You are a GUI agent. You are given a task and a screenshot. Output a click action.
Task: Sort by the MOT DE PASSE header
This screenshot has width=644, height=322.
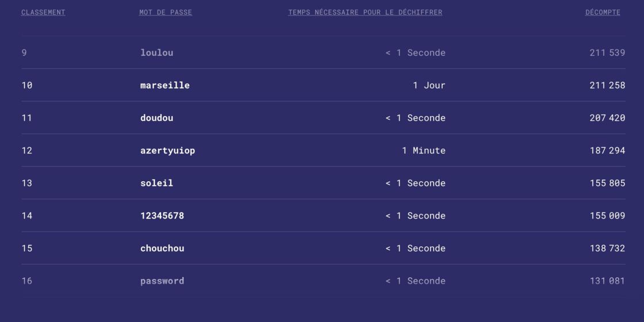(x=166, y=12)
